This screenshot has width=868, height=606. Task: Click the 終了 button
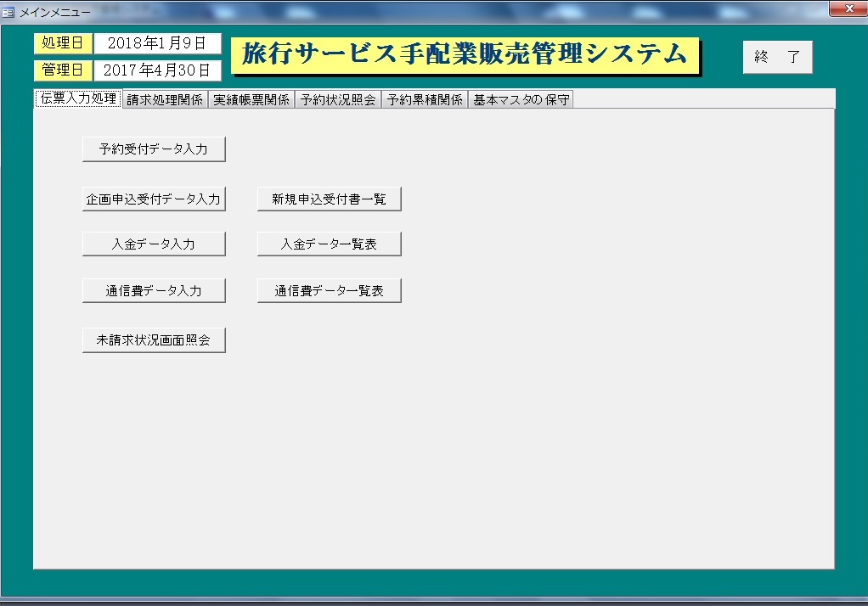(778, 57)
